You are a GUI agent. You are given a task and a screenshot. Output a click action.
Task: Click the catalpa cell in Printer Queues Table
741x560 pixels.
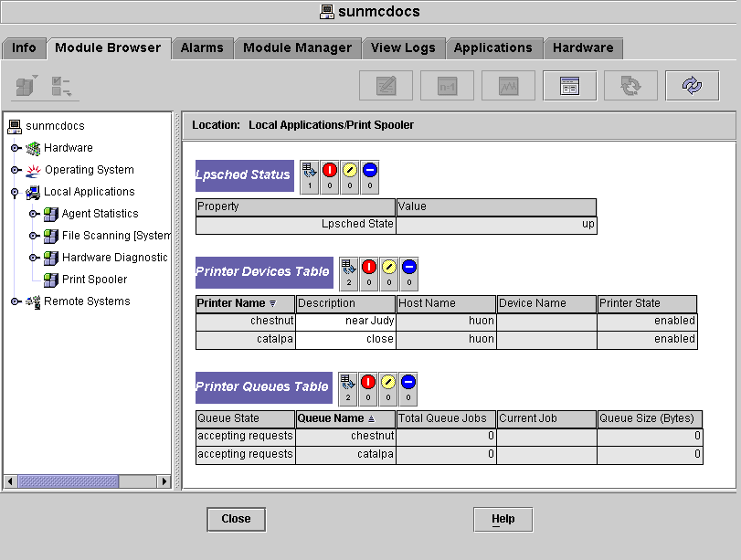(x=346, y=455)
